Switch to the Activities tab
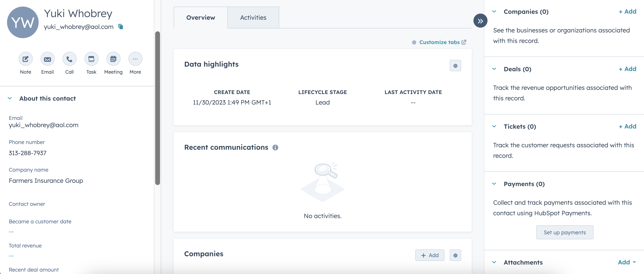The image size is (644, 274). [253, 17]
